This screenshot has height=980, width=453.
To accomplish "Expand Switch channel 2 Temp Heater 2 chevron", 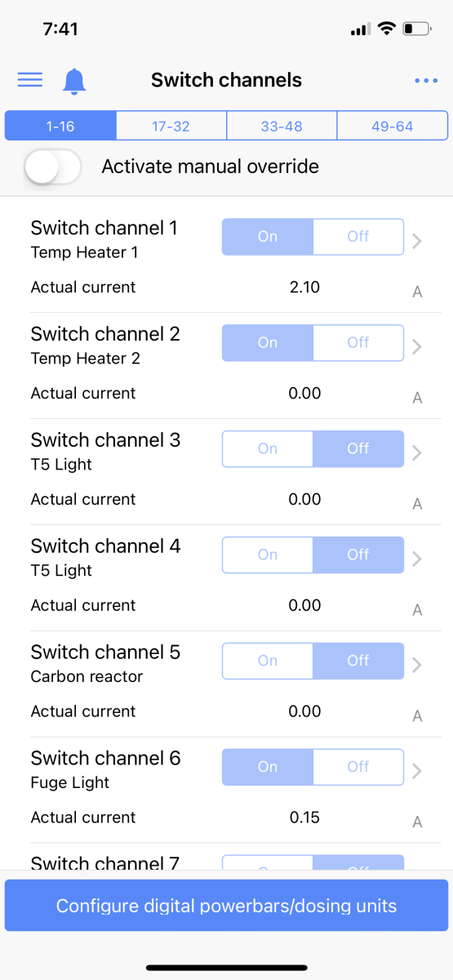I will tap(417, 347).
